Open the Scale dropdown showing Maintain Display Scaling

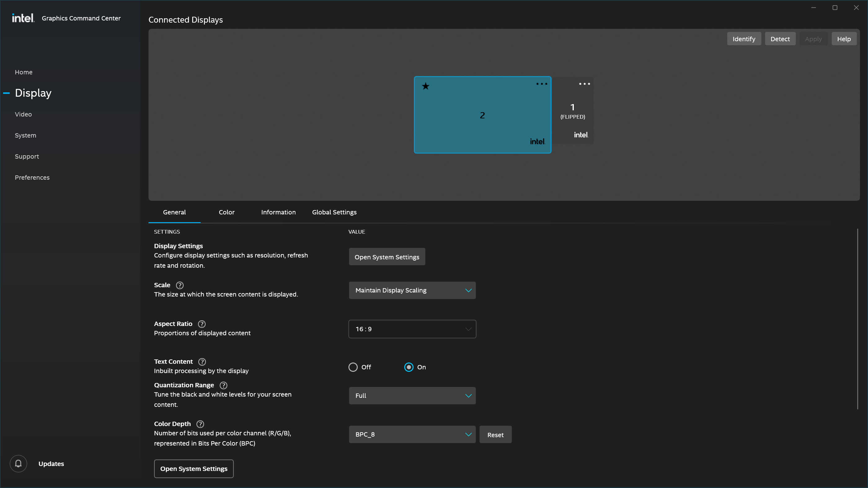(412, 290)
